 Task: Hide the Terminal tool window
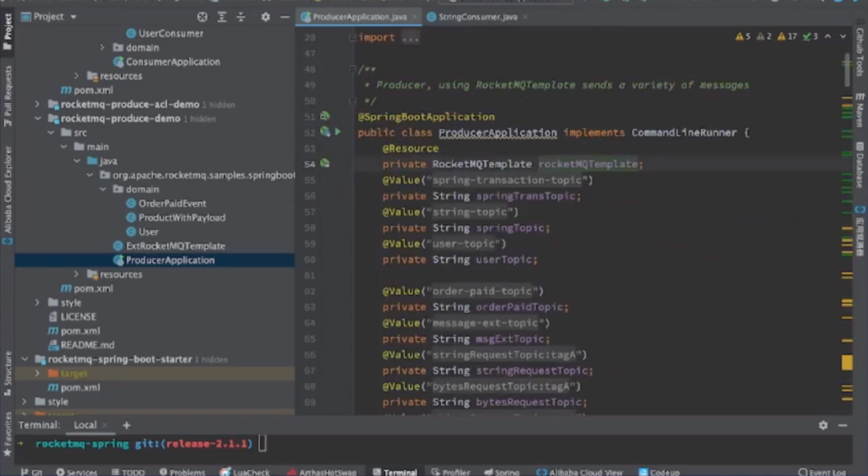(842, 425)
